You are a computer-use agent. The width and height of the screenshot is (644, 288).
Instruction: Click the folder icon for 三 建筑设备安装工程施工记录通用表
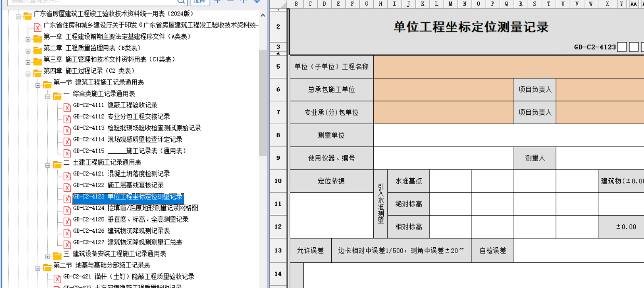[57, 256]
